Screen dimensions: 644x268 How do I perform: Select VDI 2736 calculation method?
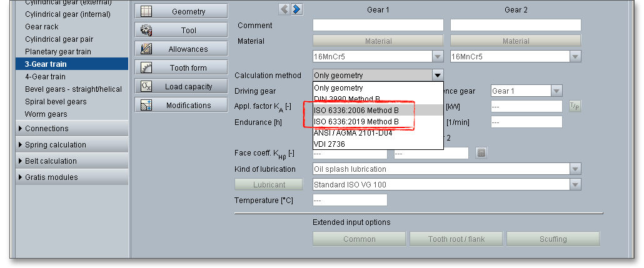329,144
